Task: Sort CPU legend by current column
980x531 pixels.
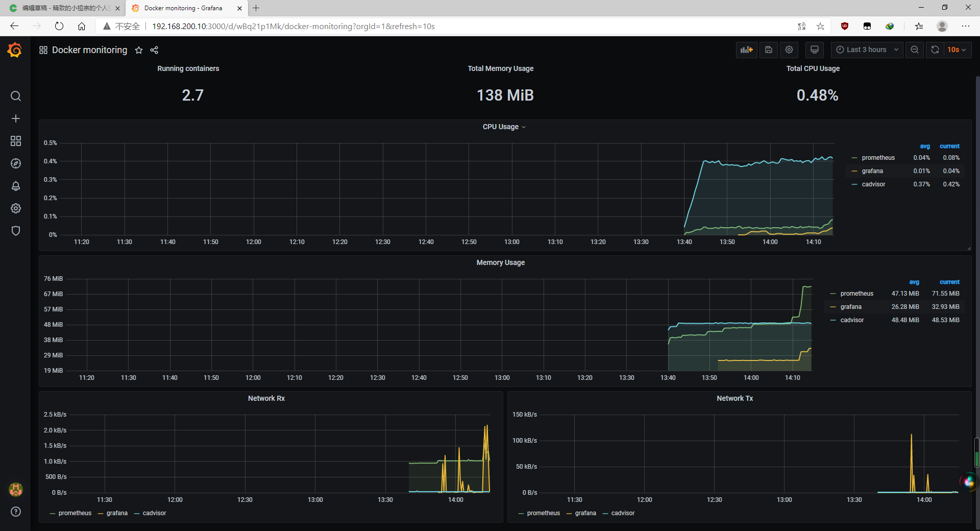Action: [x=949, y=146]
